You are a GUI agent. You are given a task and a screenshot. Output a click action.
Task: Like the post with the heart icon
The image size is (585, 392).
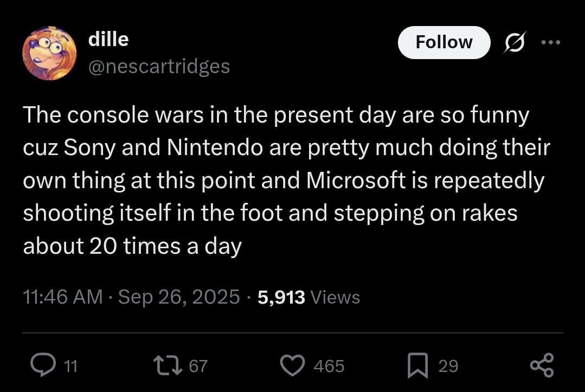coord(294,366)
